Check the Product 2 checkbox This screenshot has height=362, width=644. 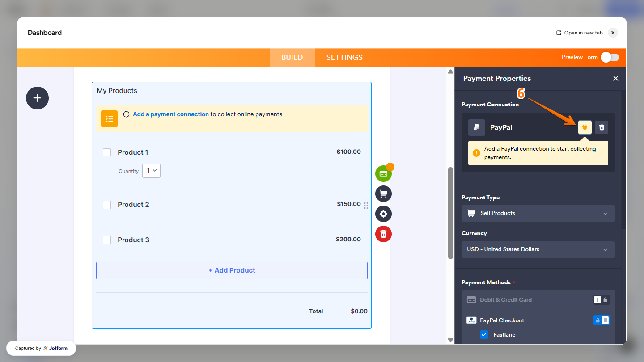pyautogui.click(x=107, y=205)
